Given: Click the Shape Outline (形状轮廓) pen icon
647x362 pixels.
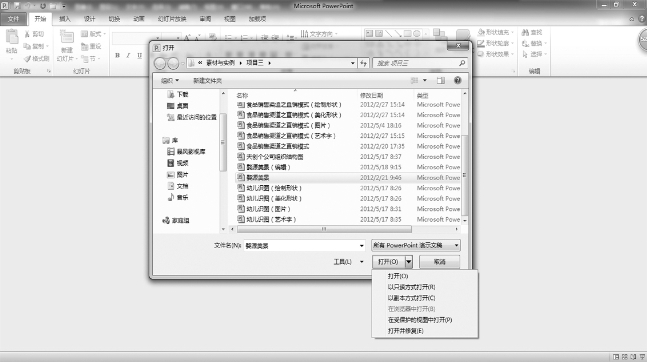Looking at the screenshot, I should [x=481, y=43].
